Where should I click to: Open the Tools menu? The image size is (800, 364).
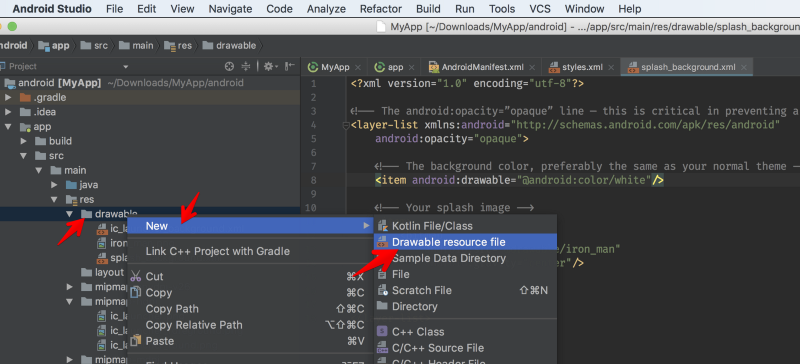pos(502,9)
